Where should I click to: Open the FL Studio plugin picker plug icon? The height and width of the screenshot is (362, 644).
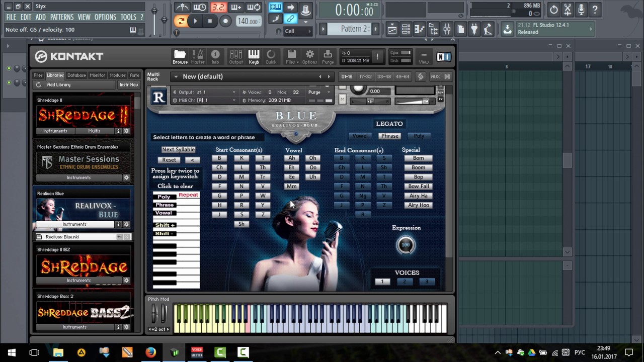click(x=474, y=29)
